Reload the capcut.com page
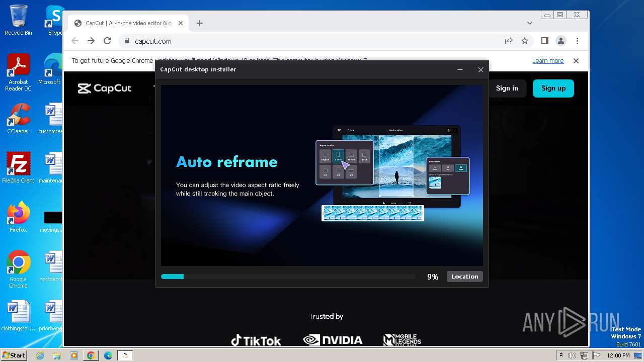This screenshot has height=362, width=644. (x=107, y=41)
